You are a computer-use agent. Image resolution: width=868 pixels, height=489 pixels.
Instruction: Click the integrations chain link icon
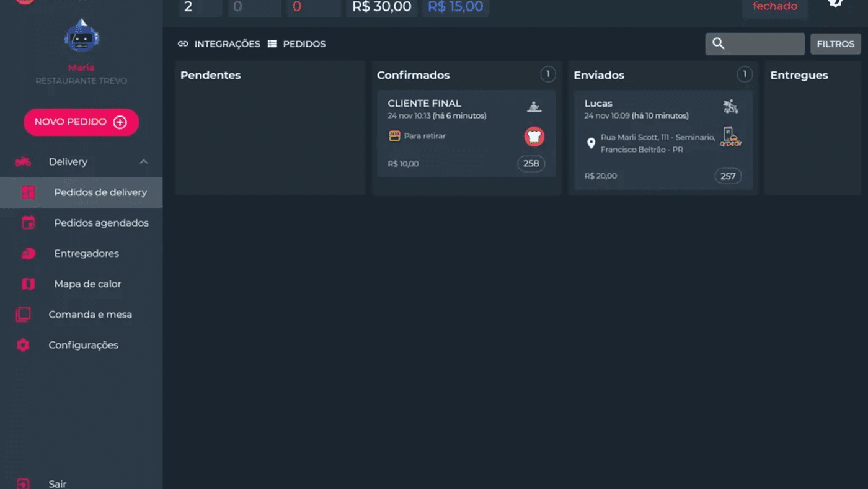click(x=183, y=44)
